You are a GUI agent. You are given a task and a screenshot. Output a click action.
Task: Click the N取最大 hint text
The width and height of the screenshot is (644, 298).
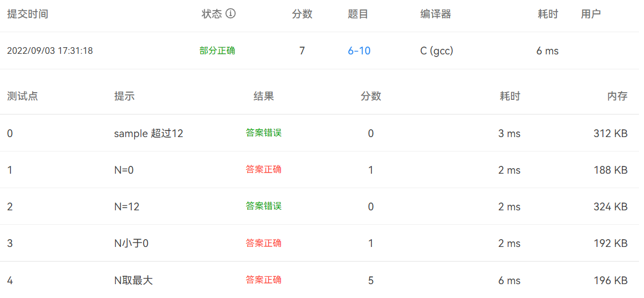(x=133, y=280)
